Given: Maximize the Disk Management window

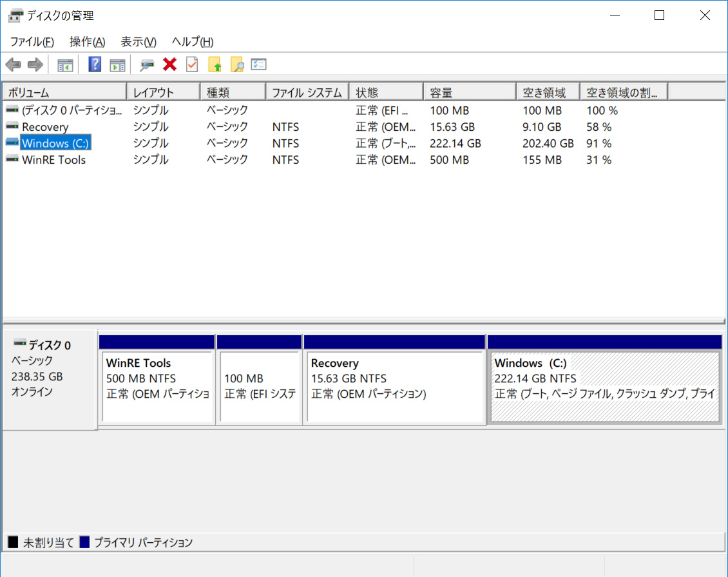Looking at the screenshot, I should pyautogui.click(x=659, y=15).
